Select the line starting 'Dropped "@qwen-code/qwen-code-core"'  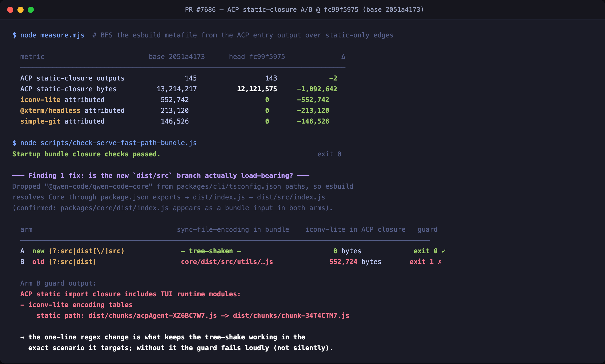pos(183,186)
